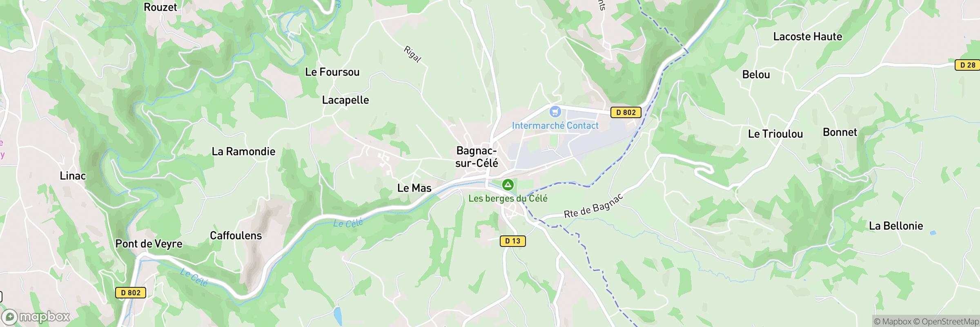Click the Rte de Bagnac road label
The width and height of the screenshot is (980, 327).
[593, 206]
